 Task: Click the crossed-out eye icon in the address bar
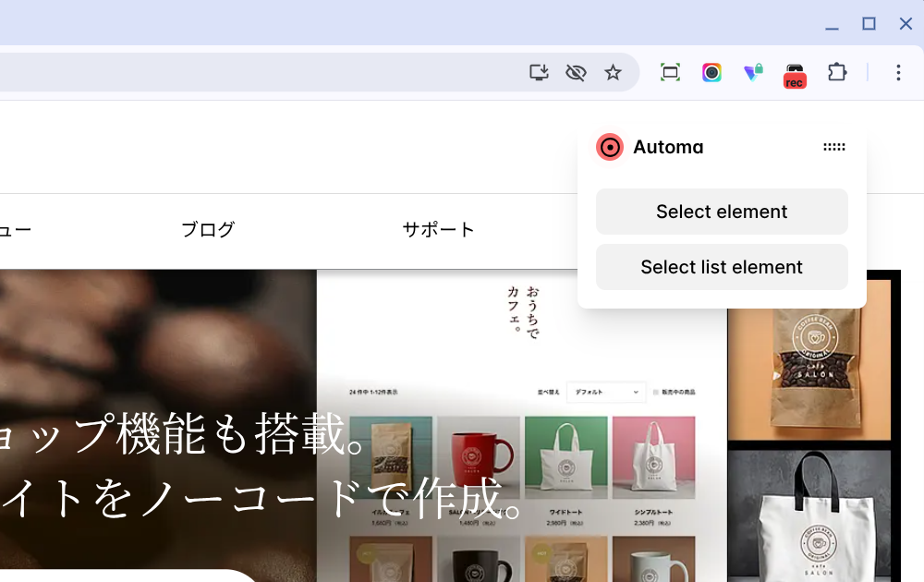click(576, 72)
